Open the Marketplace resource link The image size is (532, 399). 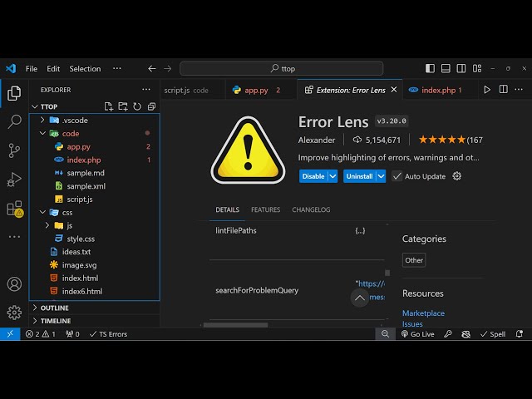click(423, 313)
